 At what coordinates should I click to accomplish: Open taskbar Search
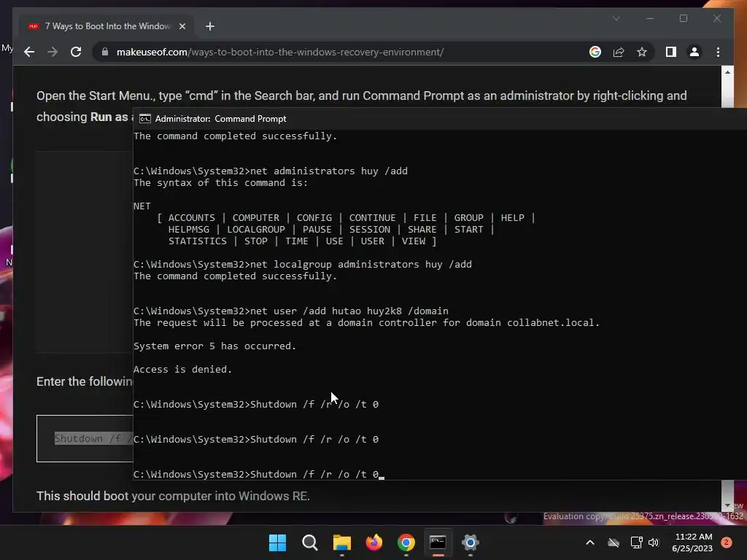309,542
